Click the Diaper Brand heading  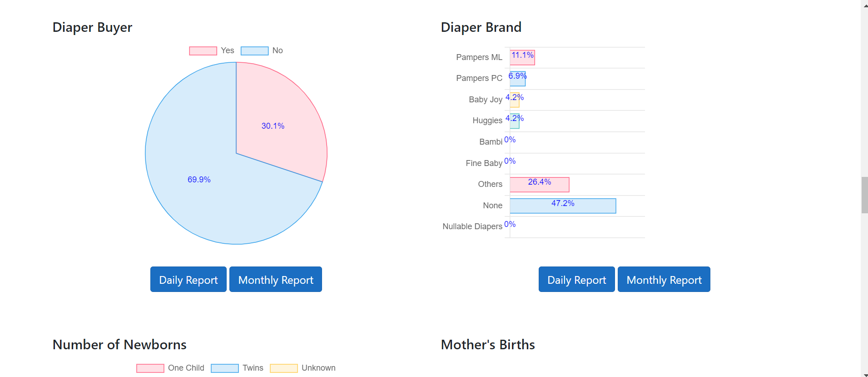click(481, 27)
